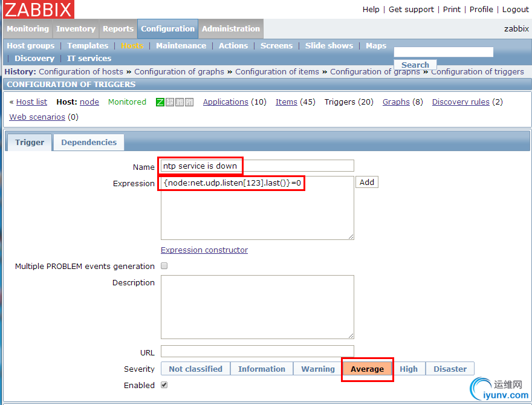Open the node host link

point(89,102)
